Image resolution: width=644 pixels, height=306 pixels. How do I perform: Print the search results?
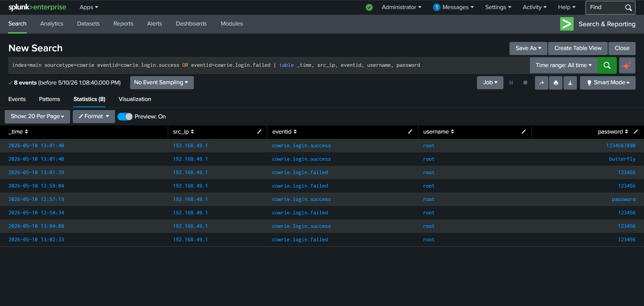coord(556,83)
